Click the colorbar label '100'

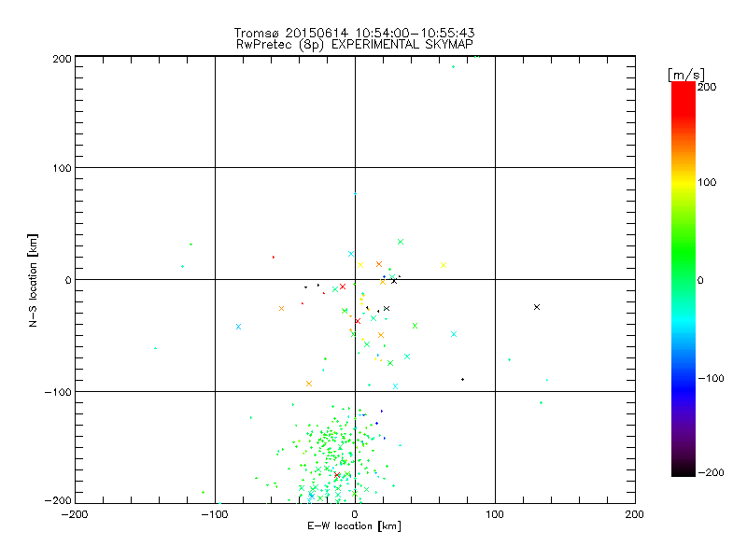707,182
